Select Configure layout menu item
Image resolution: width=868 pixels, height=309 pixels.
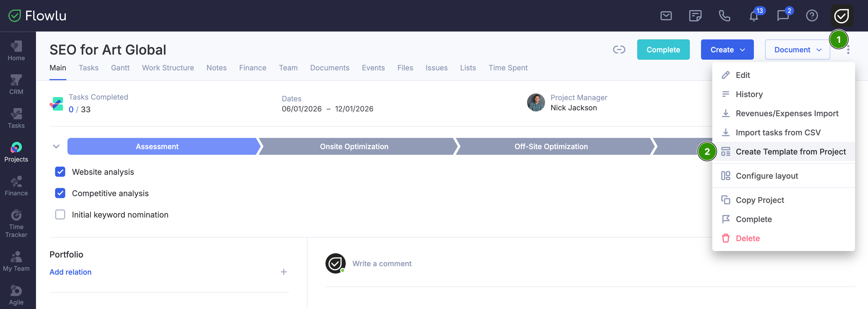click(x=783, y=176)
